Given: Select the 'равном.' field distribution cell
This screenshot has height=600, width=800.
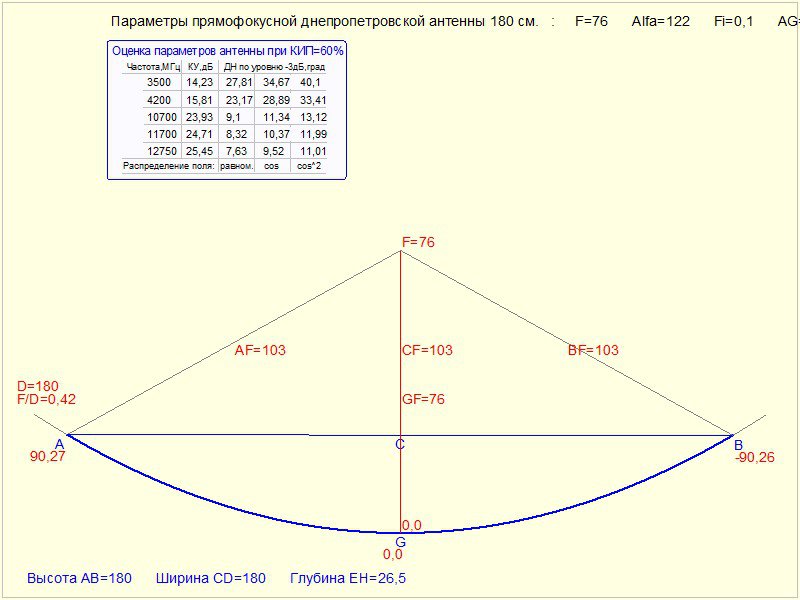Looking at the screenshot, I should click(x=237, y=166).
